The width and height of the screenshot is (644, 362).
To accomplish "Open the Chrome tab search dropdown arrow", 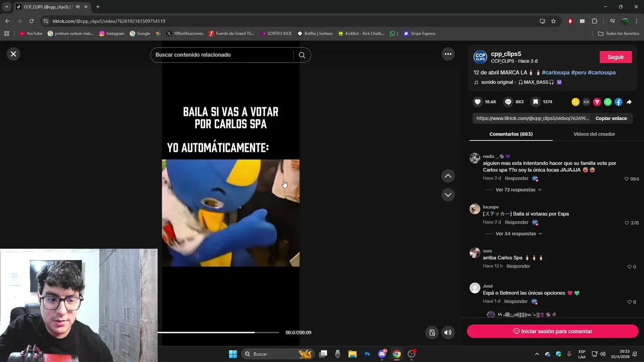I will 7,7.
